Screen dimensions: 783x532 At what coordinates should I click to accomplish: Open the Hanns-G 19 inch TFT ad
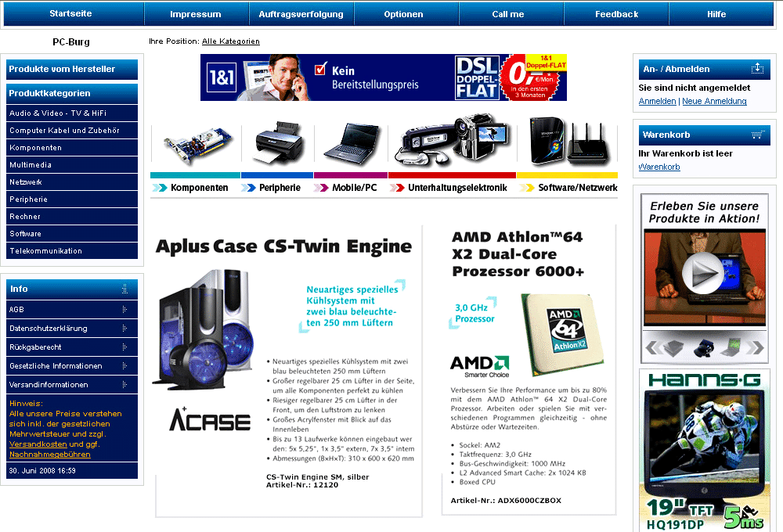[704, 451]
